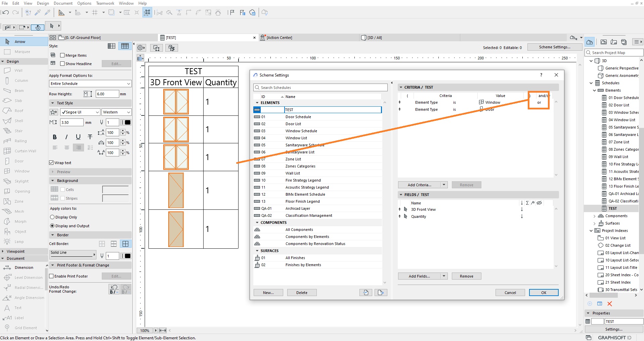This screenshot has width=644, height=341.
Task: Uncheck the Wrap text checkbox
Action: click(51, 163)
